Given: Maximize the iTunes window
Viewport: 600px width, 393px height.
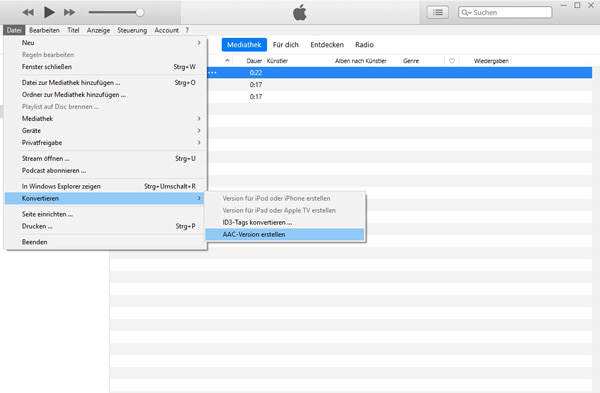Looking at the screenshot, I should tap(577, 5).
